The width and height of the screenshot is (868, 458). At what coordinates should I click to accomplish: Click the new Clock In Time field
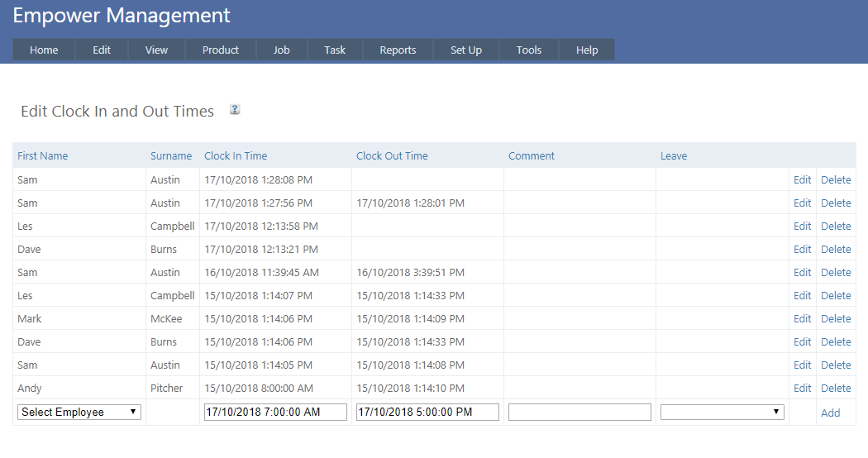coord(275,412)
